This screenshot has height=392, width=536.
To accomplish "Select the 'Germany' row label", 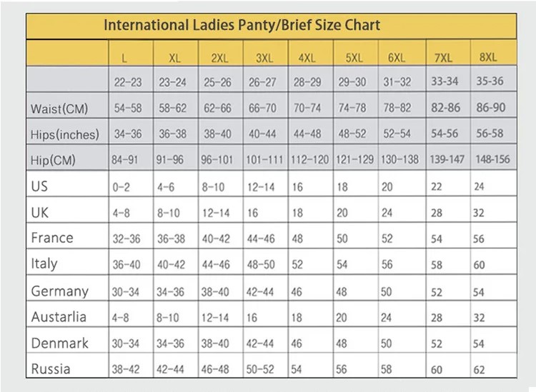I will pyautogui.click(x=60, y=291).
